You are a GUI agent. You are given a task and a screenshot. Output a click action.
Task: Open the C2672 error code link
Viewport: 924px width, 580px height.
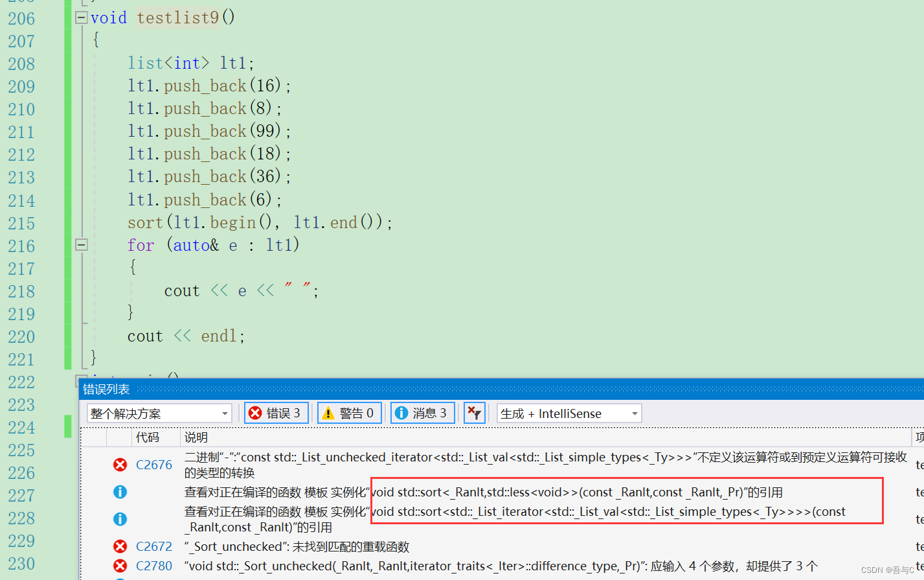click(x=154, y=546)
